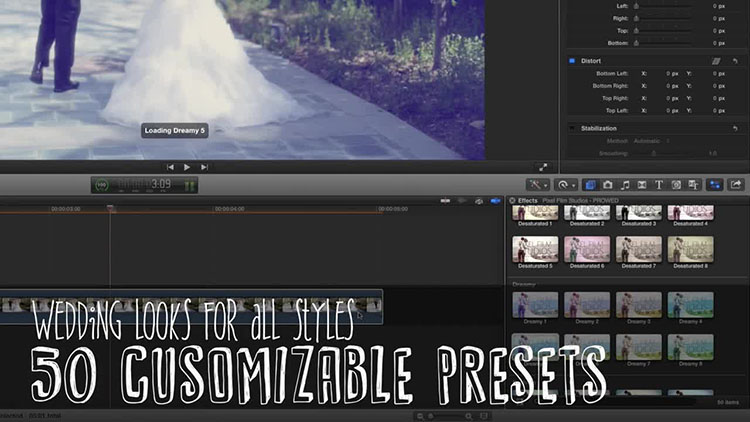Close the Effects browser panel
Screen dimensions: 750x422
(x=512, y=200)
